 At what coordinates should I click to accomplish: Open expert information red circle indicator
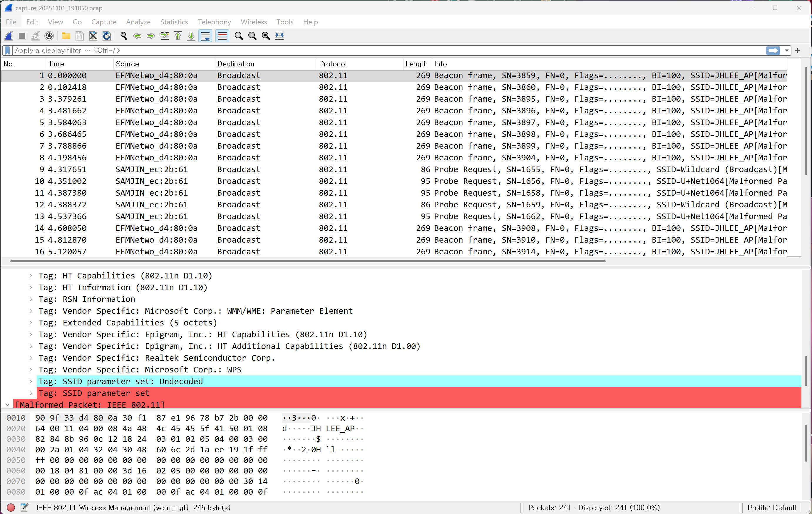[11, 507]
